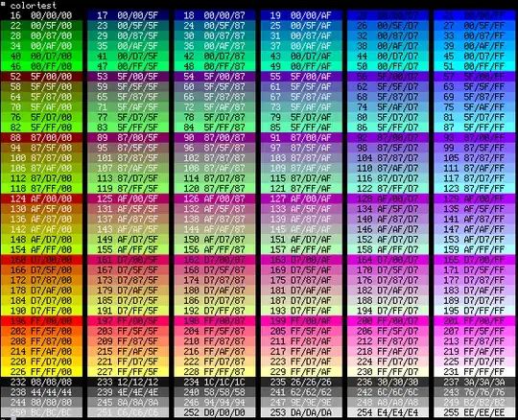Screen dimensions: 518x420
Task: Click color cell 27 00/5F/FF
Action: point(475,26)
